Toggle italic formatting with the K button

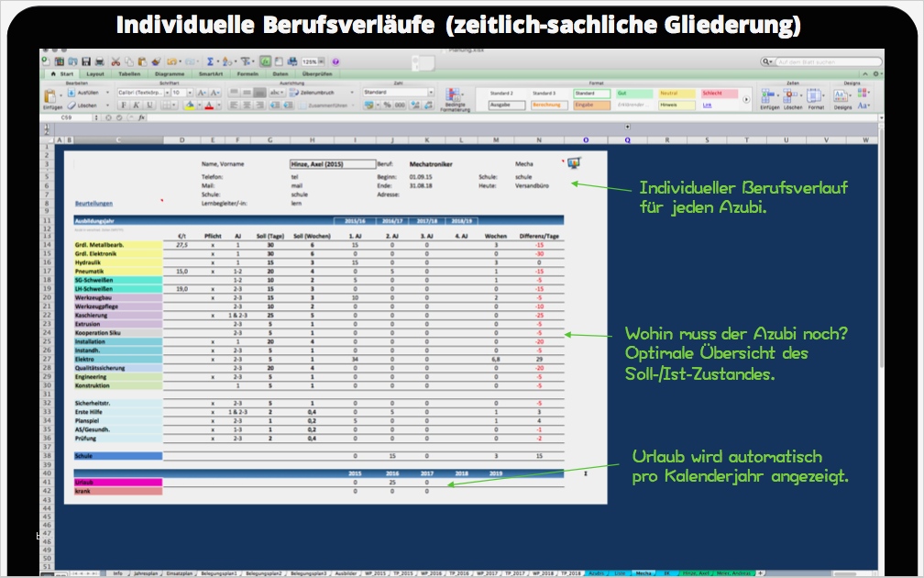[x=135, y=106]
